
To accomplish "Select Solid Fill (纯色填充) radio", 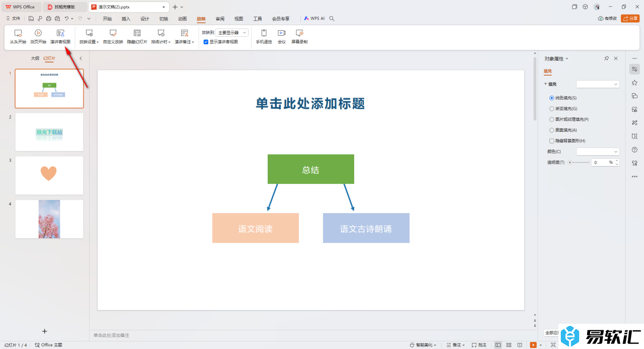I will (552, 98).
